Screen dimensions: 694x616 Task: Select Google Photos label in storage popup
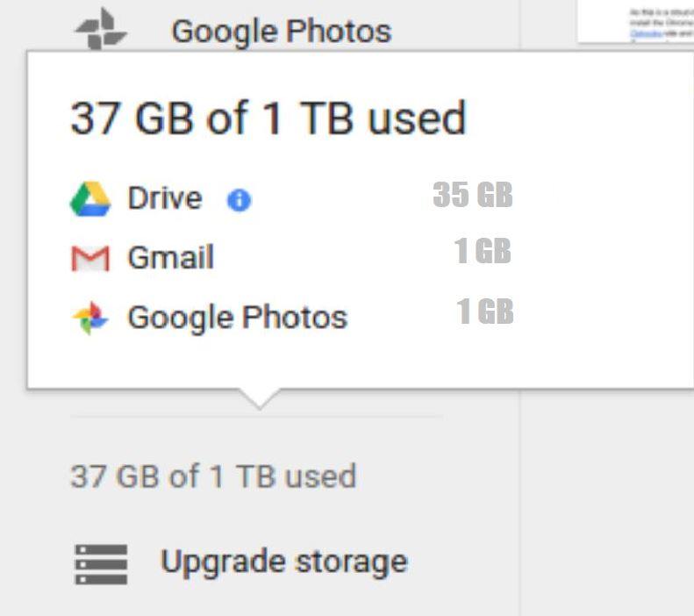(x=237, y=317)
